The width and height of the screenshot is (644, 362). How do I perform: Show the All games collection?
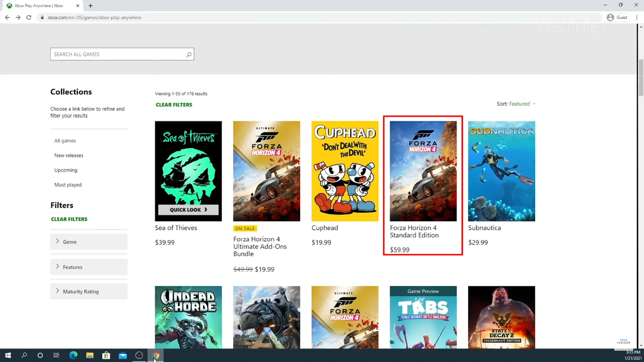coord(65,140)
